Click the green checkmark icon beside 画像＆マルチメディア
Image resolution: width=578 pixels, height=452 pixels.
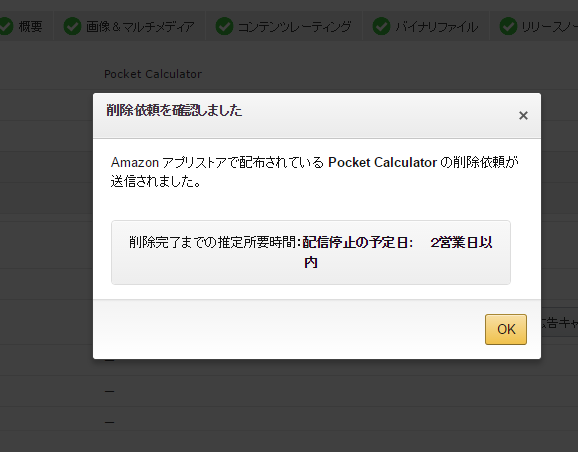click(x=72, y=26)
